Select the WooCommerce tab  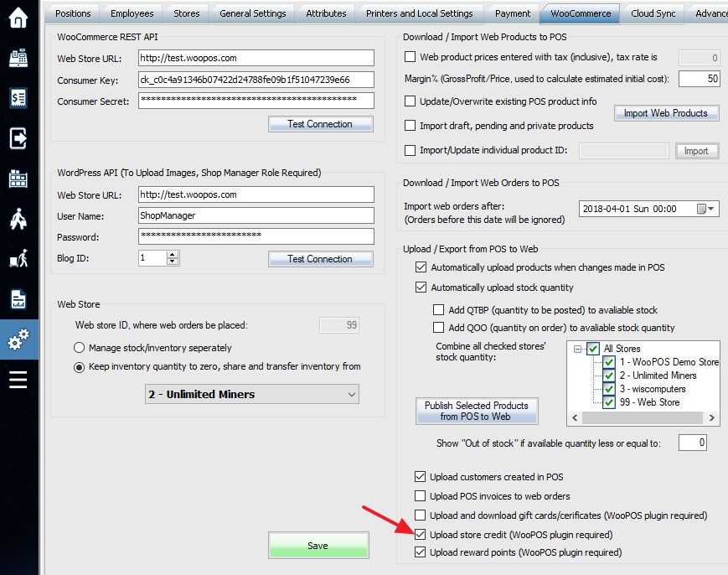(581, 13)
